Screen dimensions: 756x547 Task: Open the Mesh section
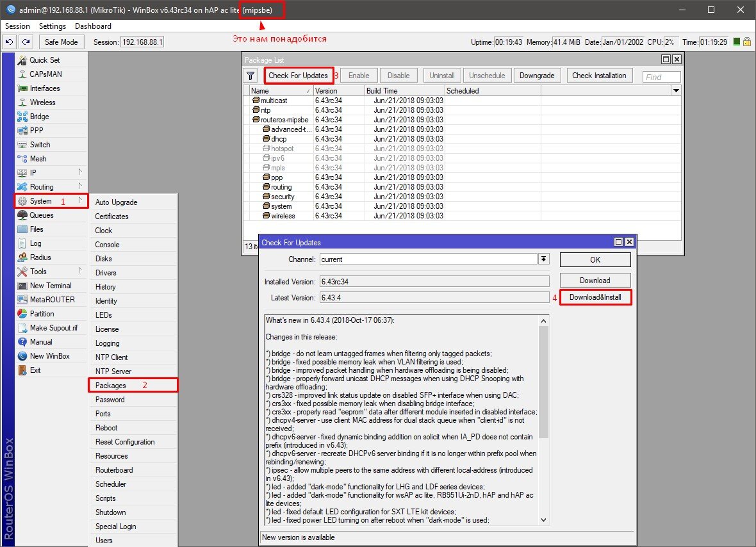tap(38, 159)
